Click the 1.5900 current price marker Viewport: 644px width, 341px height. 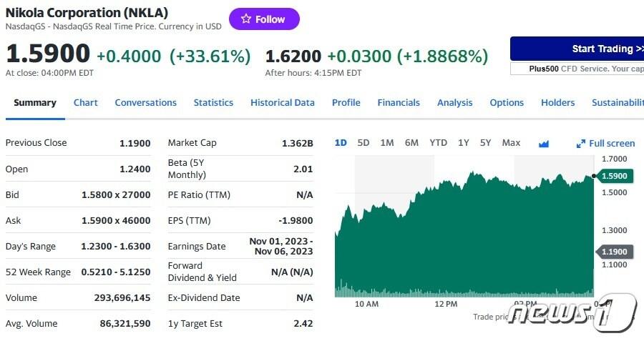pyautogui.click(x=613, y=176)
